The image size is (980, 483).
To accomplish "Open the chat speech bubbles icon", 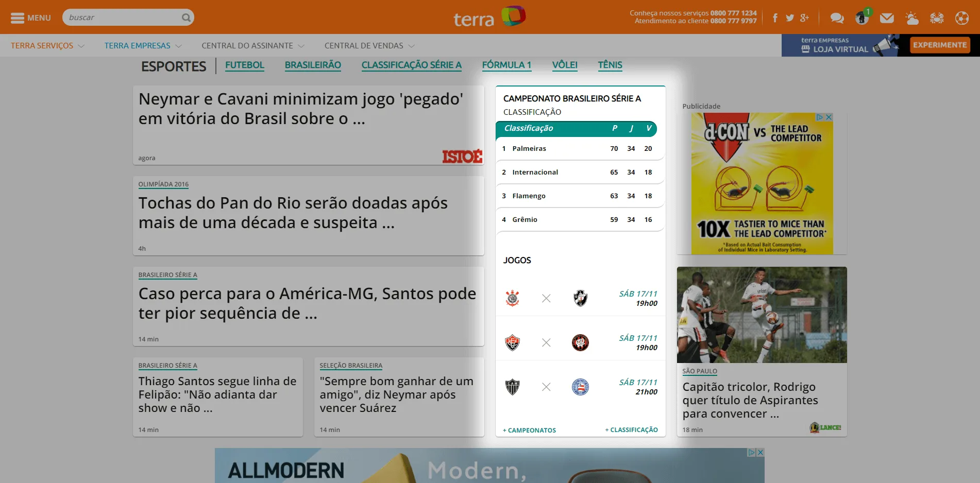I will pos(837,18).
